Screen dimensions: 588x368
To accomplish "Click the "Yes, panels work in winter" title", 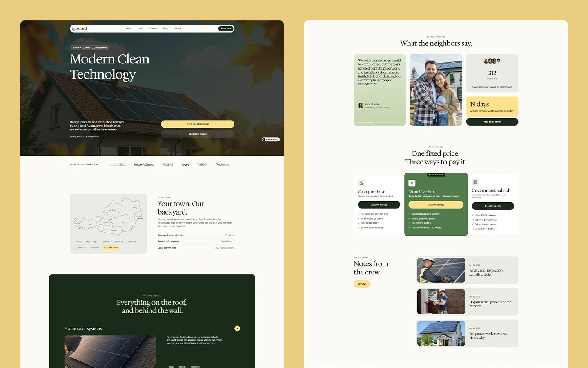I will [488, 336].
